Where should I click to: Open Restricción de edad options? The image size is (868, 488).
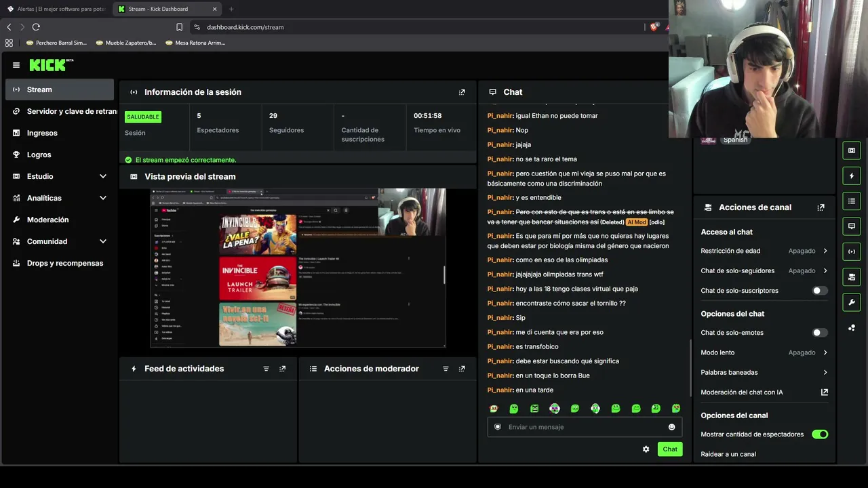point(764,251)
